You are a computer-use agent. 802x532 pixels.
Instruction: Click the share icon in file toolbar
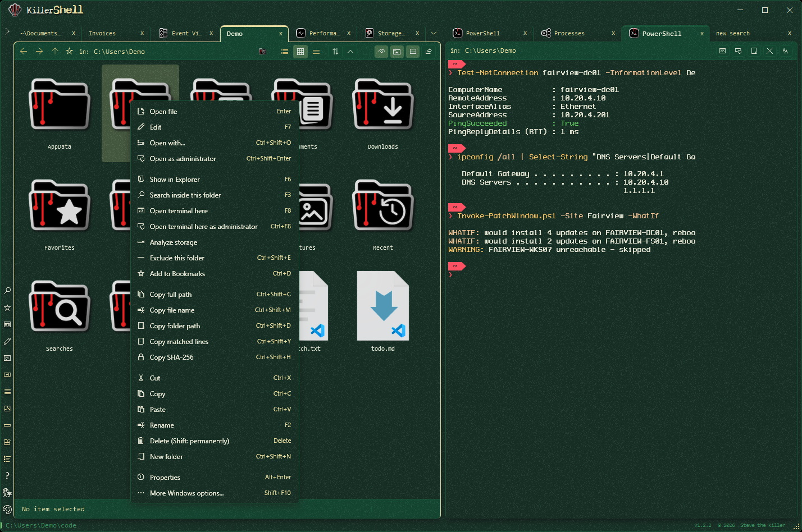tap(429, 51)
